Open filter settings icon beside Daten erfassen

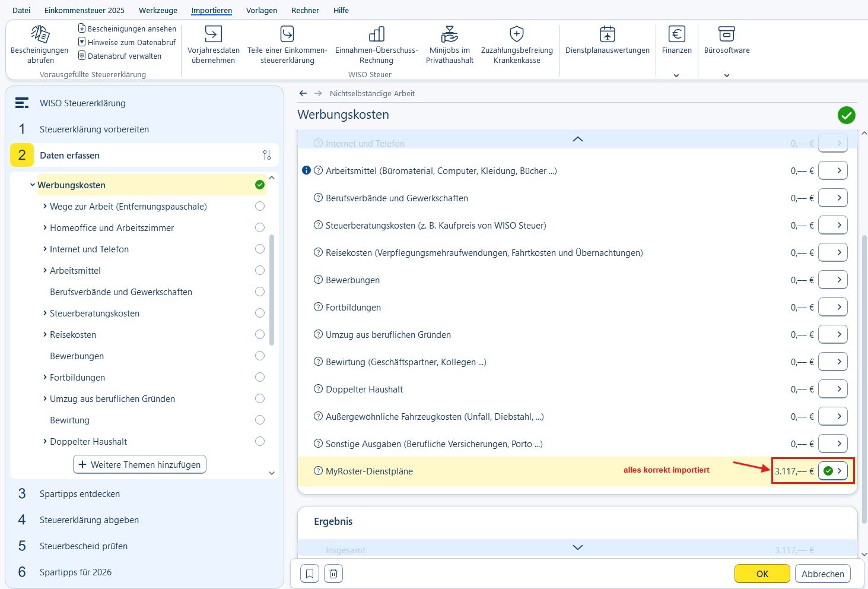click(267, 155)
